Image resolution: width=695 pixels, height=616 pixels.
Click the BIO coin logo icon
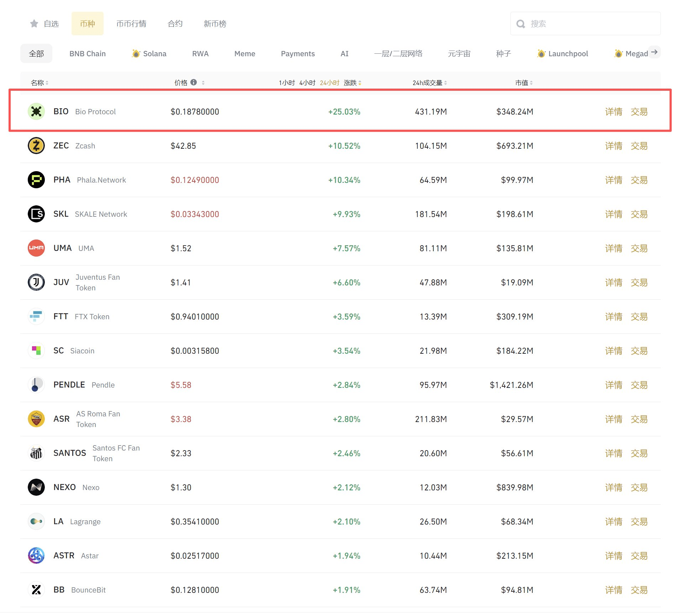coord(36,111)
